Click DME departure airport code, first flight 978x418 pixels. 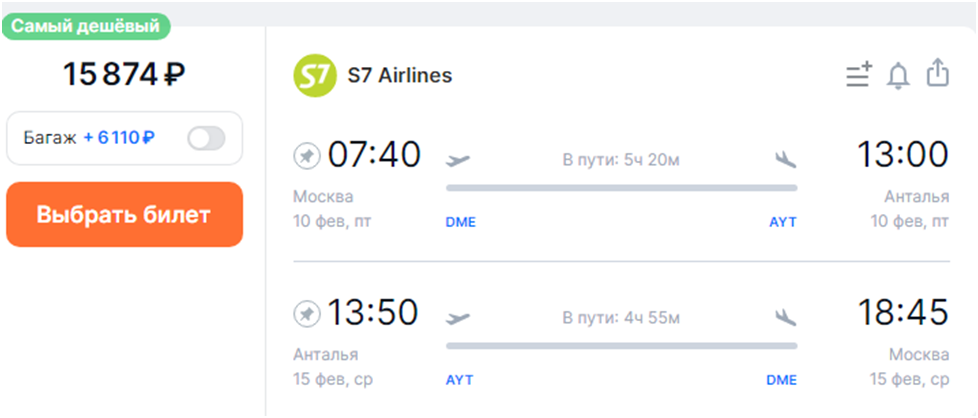(460, 222)
